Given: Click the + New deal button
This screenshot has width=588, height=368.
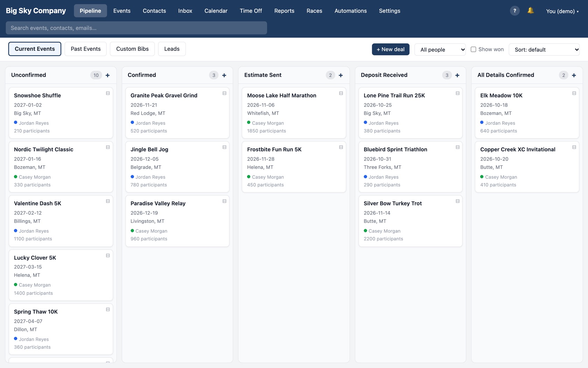Looking at the screenshot, I should [391, 49].
